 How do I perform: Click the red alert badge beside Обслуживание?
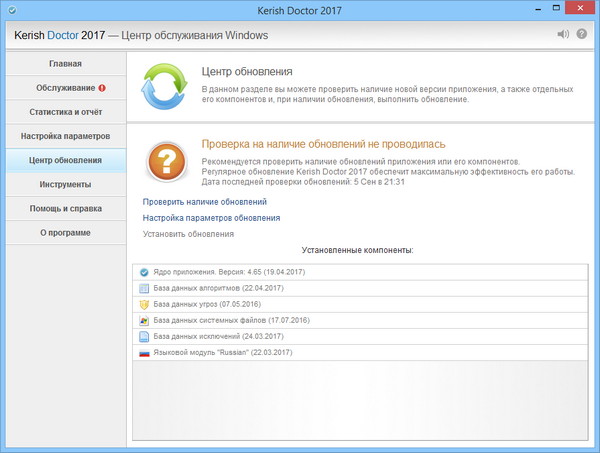(x=102, y=88)
